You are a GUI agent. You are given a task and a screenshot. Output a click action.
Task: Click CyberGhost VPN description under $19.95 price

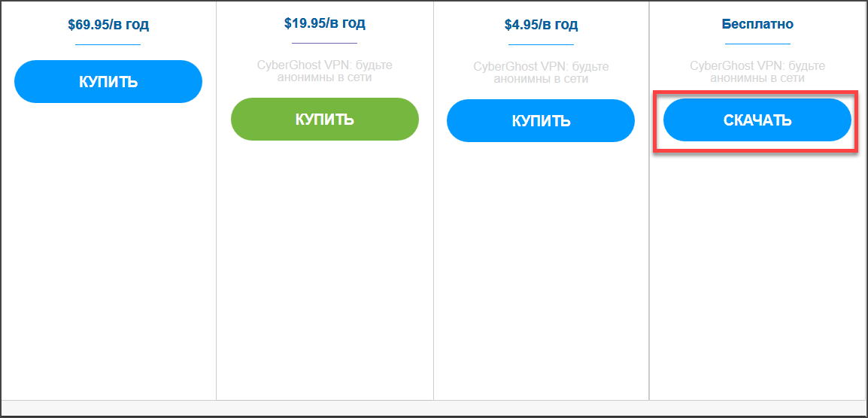tap(325, 71)
